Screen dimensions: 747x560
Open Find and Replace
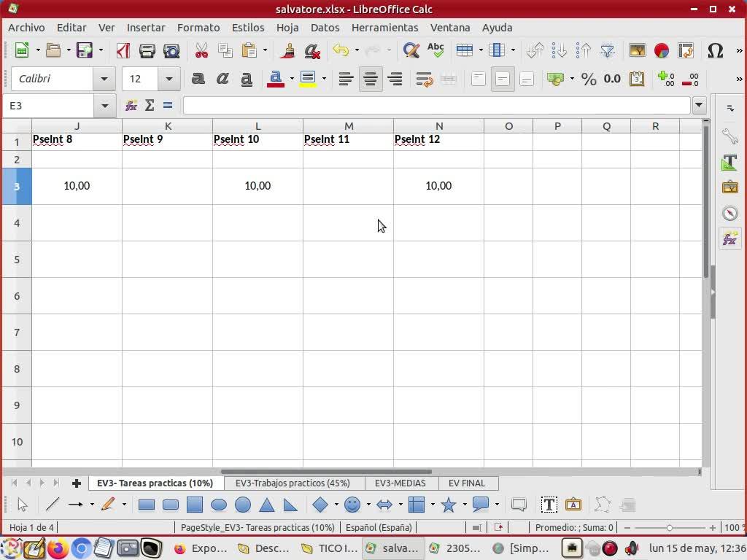tap(411, 50)
